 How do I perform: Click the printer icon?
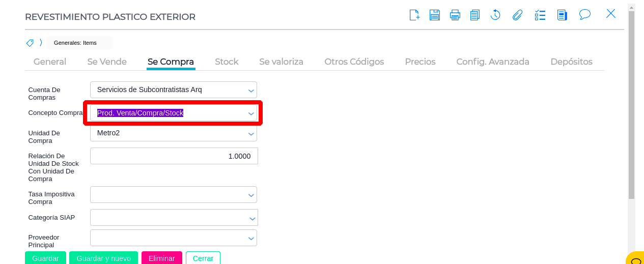tap(455, 15)
